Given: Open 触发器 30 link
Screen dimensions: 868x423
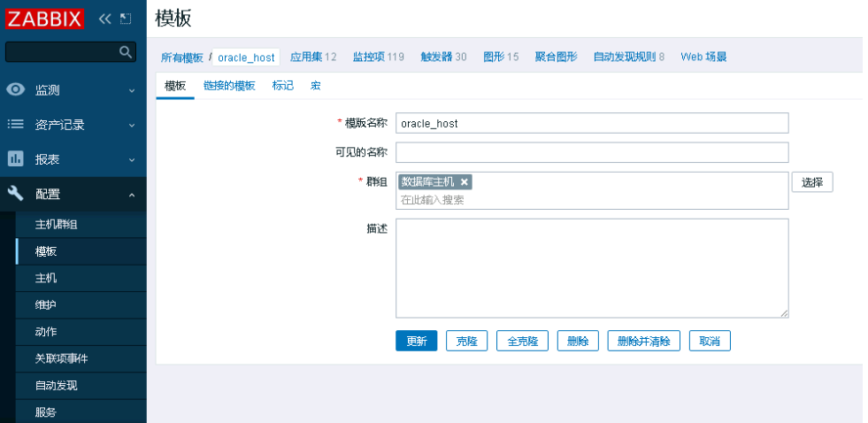Looking at the screenshot, I should [x=443, y=57].
